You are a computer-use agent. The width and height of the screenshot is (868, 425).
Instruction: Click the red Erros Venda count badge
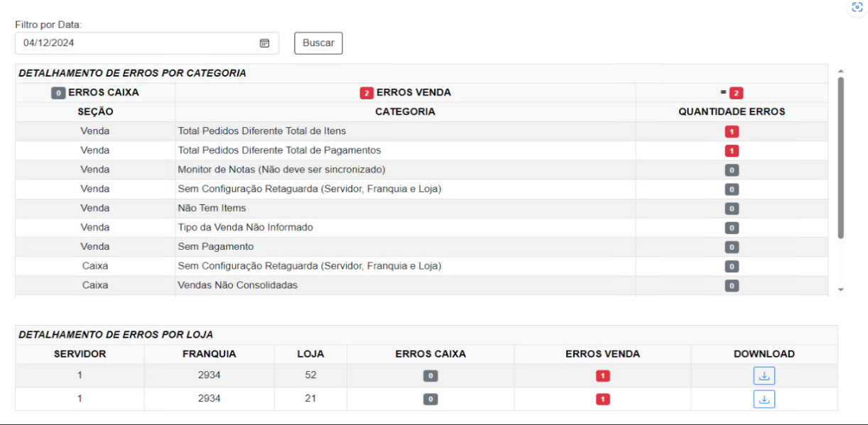coord(367,93)
